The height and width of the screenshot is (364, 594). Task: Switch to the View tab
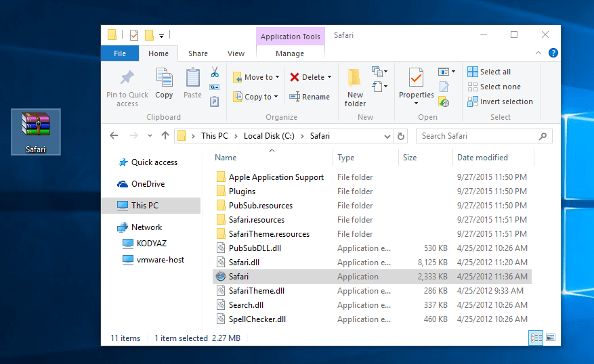[x=236, y=53]
